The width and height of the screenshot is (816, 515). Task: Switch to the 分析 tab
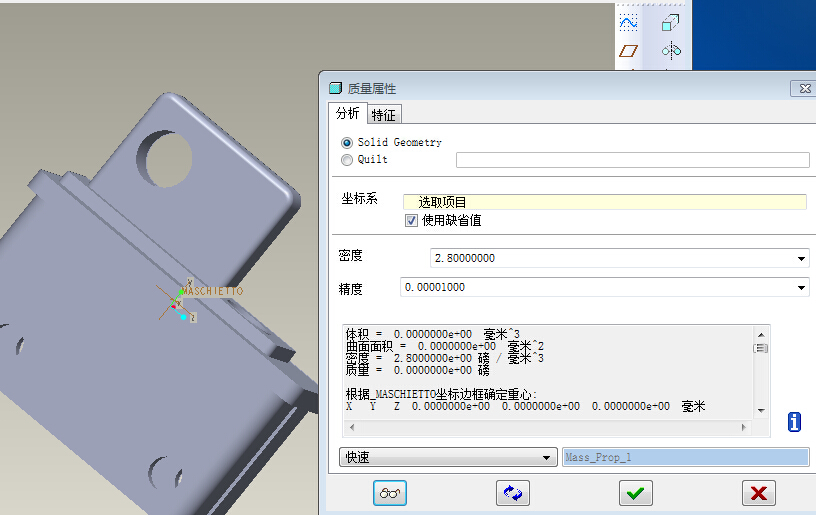pos(347,113)
